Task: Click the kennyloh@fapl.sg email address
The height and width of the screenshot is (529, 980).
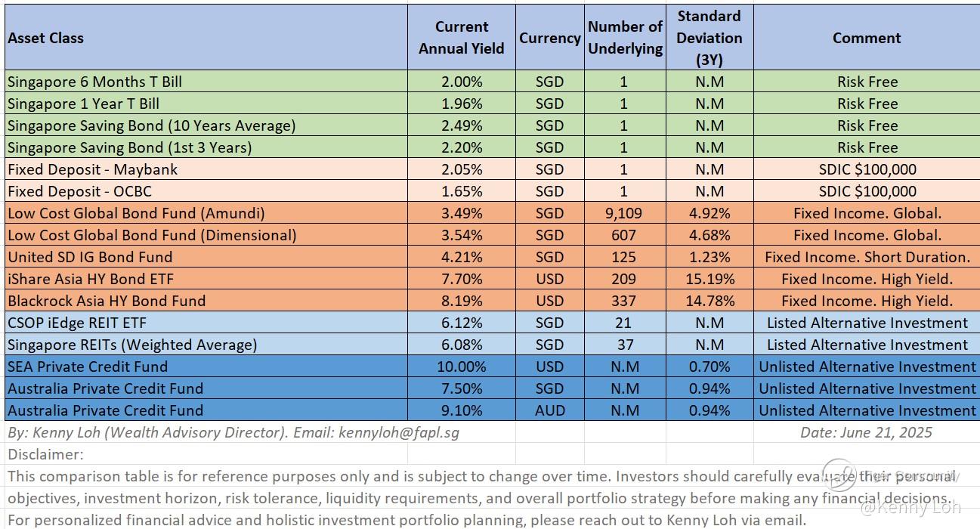Action: pyautogui.click(x=399, y=432)
